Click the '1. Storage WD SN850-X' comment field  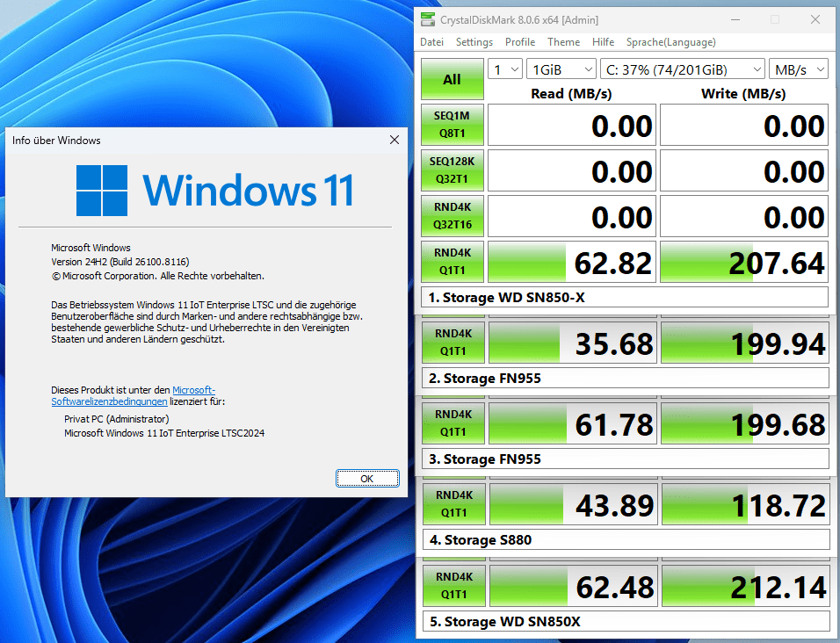625,297
